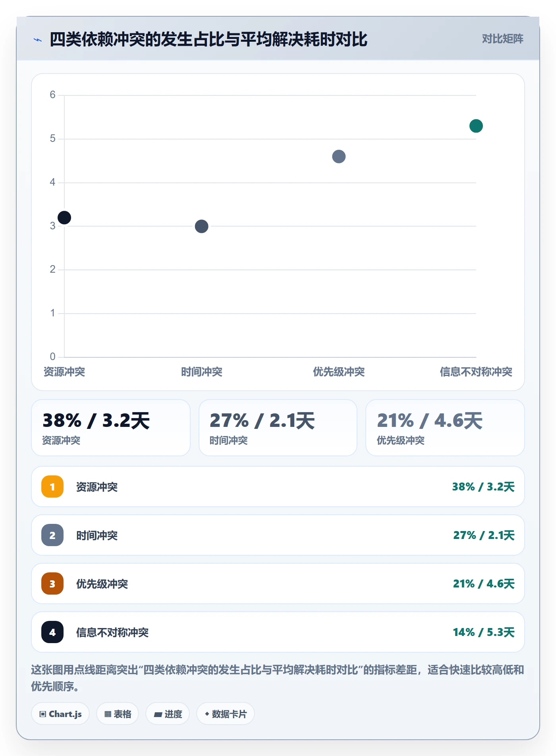Click the description paragraph below the list
The image size is (556, 756).
[x=278, y=678]
